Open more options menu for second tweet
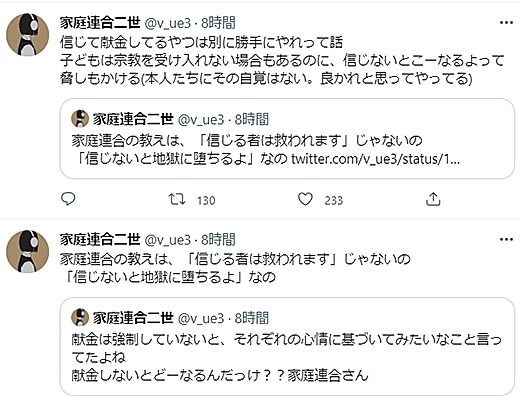The width and height of the screenshot is (520, 396). [506, 239]
